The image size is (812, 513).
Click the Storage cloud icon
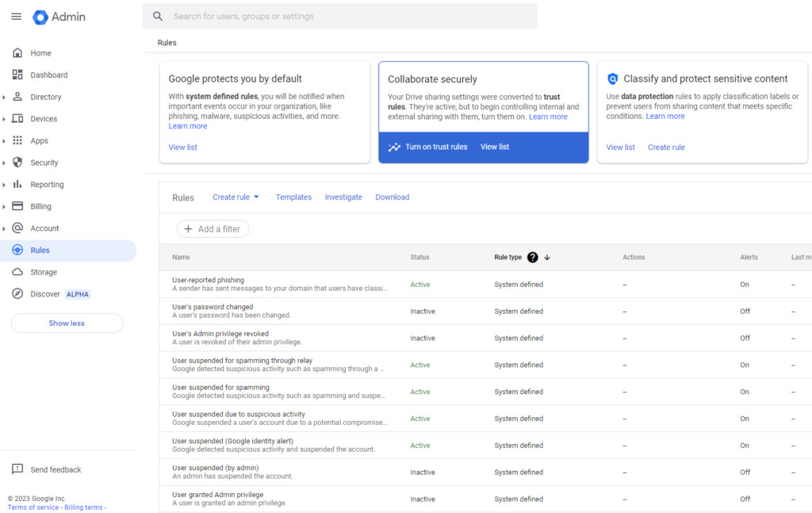pyautogui.click(x=17, y=272)
